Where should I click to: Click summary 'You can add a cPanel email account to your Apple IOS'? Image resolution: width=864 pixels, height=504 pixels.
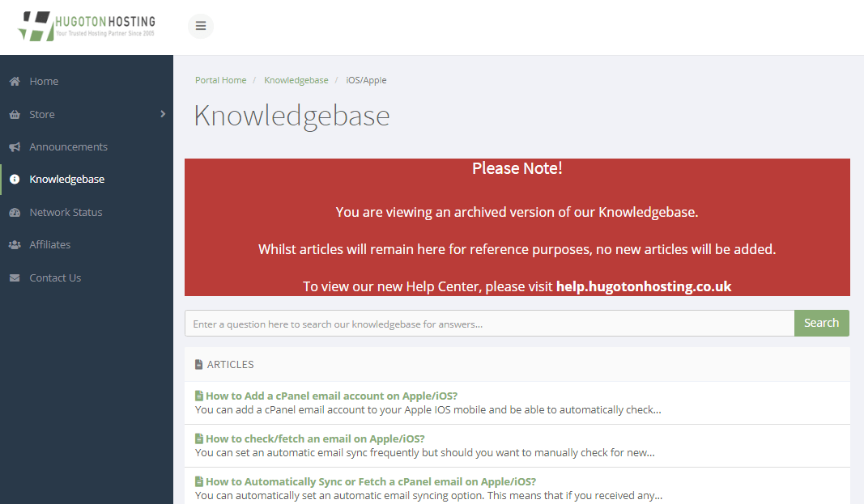pyautogui.click(x=428, y=410)
